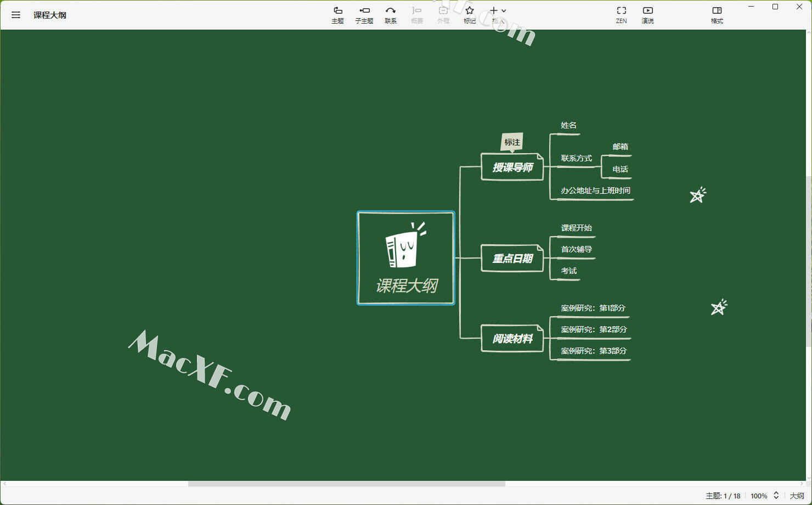Toggle the 格式 format panel
The image size is (812, 505).
717,15
